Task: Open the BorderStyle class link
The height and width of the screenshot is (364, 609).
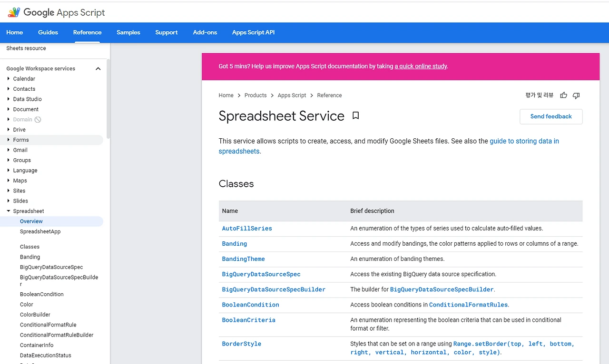Action: [x=242, y=344]
